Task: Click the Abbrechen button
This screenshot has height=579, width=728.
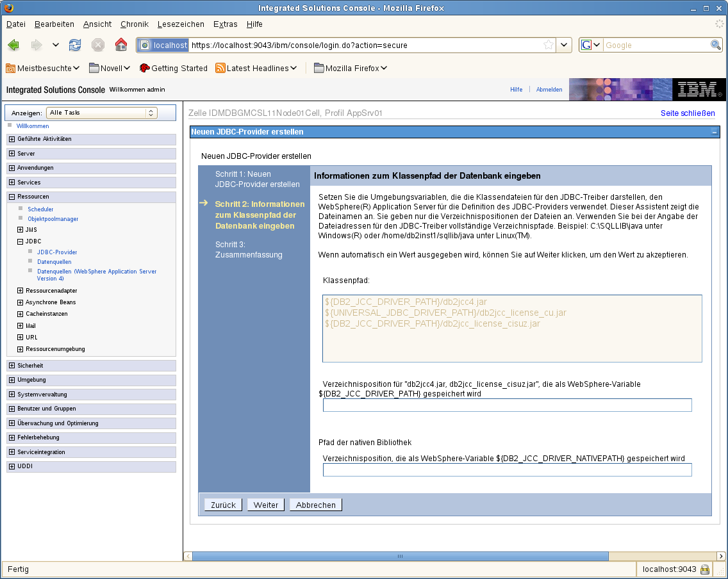Action: [x=316, y=505]
